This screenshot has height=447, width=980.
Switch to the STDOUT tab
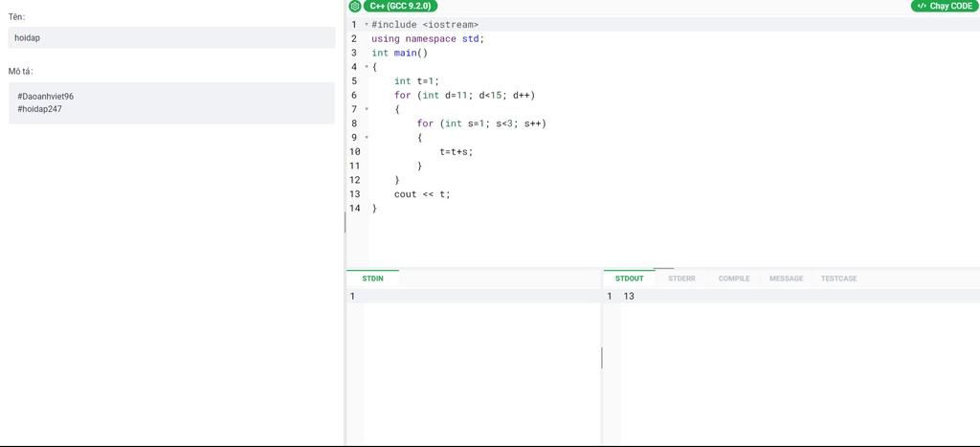coord(629,279)
